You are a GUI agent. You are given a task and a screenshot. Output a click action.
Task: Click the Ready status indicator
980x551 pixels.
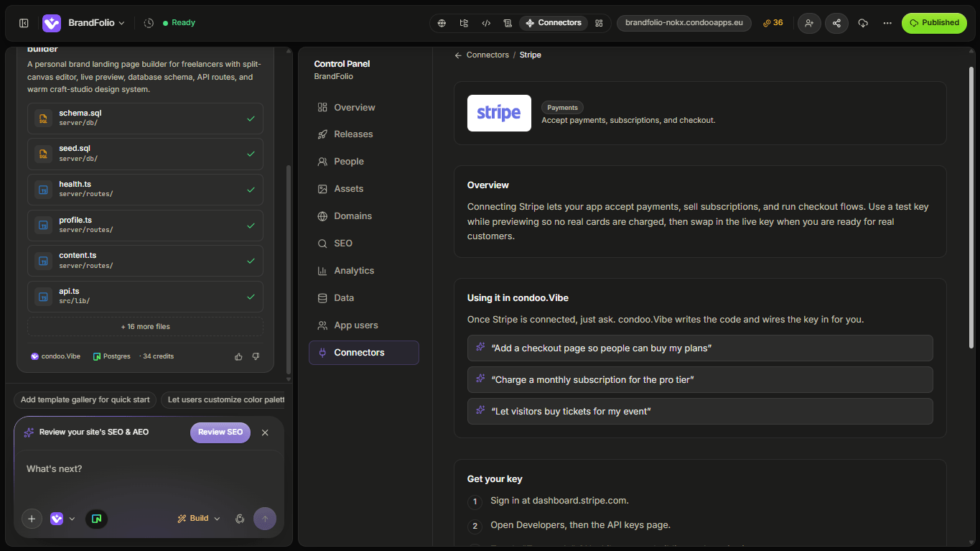point(179,23)
